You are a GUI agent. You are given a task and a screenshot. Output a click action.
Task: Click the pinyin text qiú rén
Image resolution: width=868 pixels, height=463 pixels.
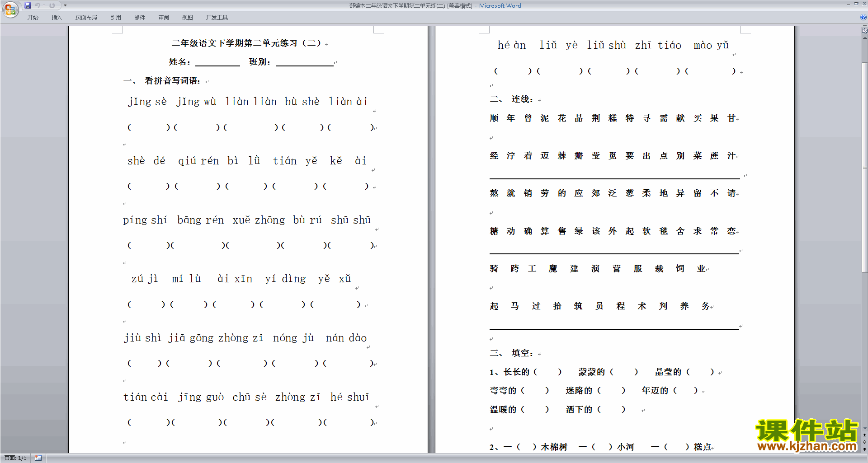[198, 161]
